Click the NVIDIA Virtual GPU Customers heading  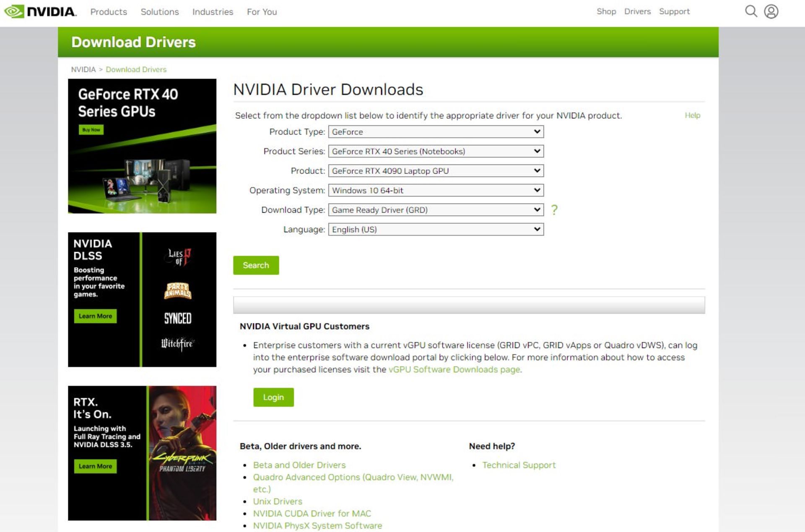[x=304, y=326]
